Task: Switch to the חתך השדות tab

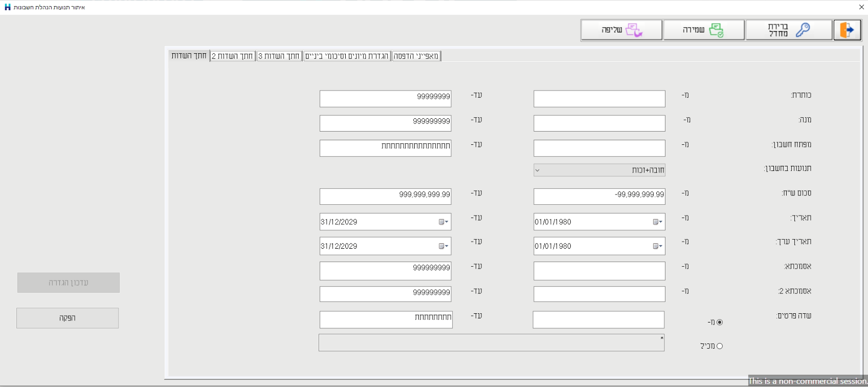Action: (189, 56)
